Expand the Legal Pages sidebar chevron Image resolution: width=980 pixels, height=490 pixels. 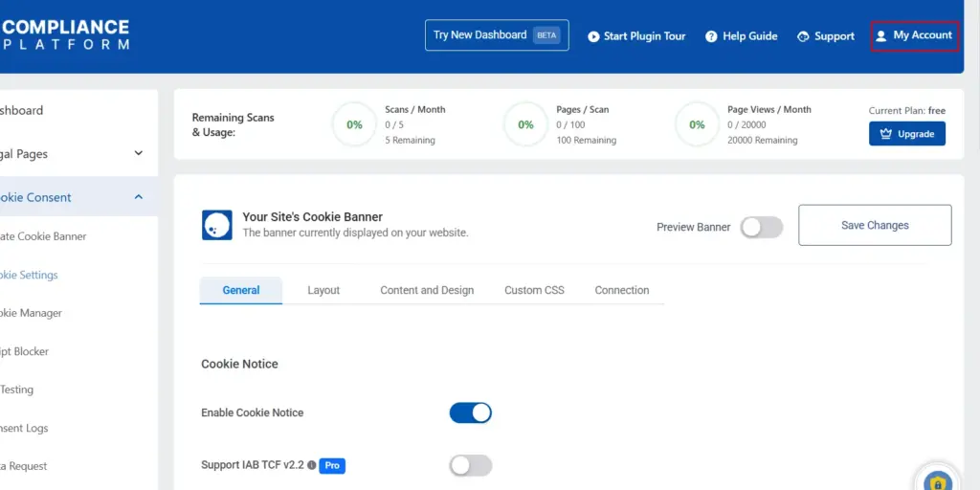(139, 153)
